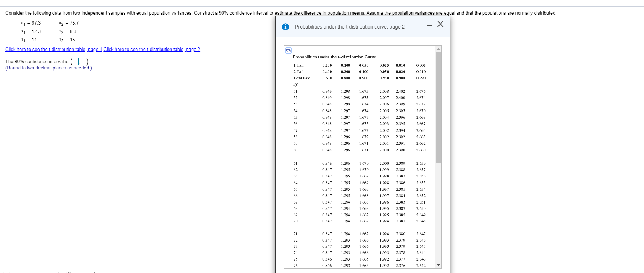Screen dimensions: 644x273
Task: Click the popup scrollbar up arrow
Action: tap(438, 48)
